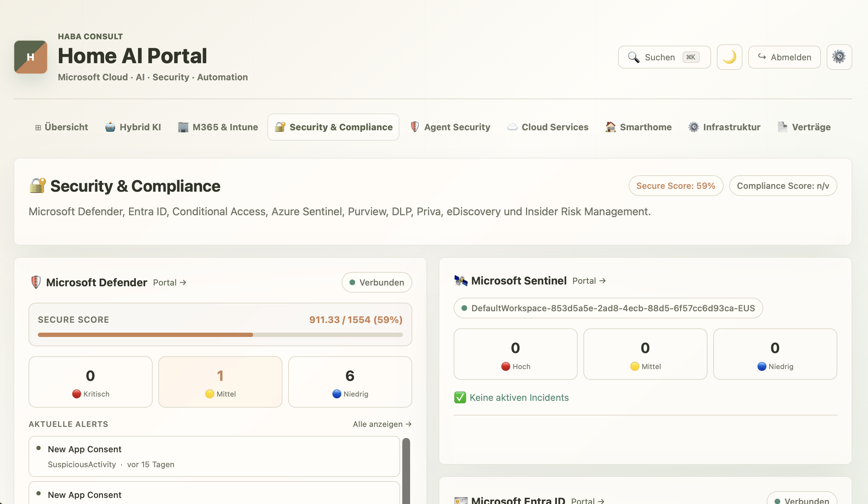Viewport: 868px width, 504px height.
Task: Open the Übersicht tab
Action: pos(61,127)
